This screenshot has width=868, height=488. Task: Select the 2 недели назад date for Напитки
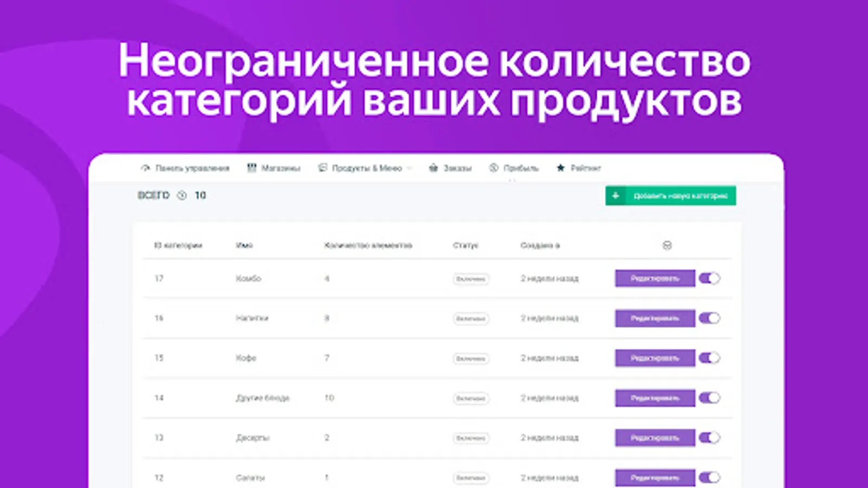(x=550, y=318)
